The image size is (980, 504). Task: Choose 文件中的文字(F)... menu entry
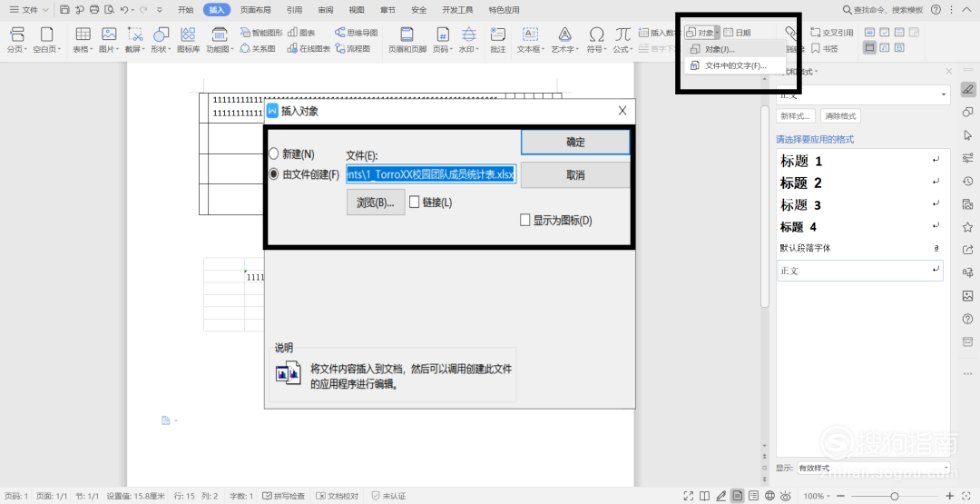(x=733, y=65)
